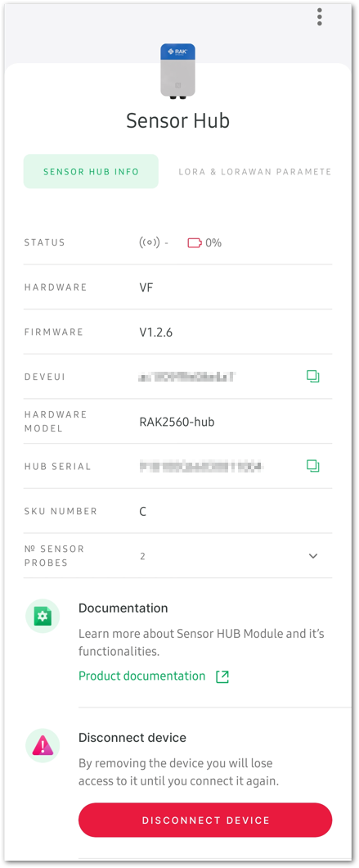The height and width of the screenshot is (868, 359).
Task: Switch to LoRa & LoRaWAN Parameters tab
Action: (x=254, y=172)
